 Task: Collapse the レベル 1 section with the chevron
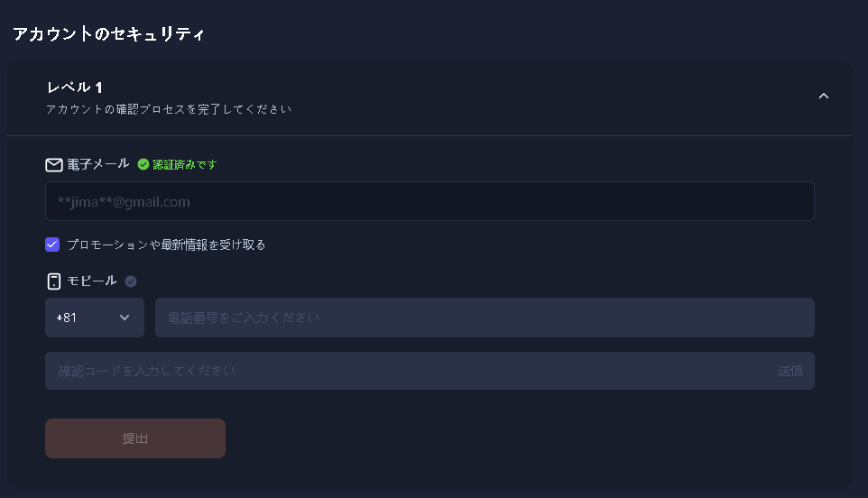823,97
